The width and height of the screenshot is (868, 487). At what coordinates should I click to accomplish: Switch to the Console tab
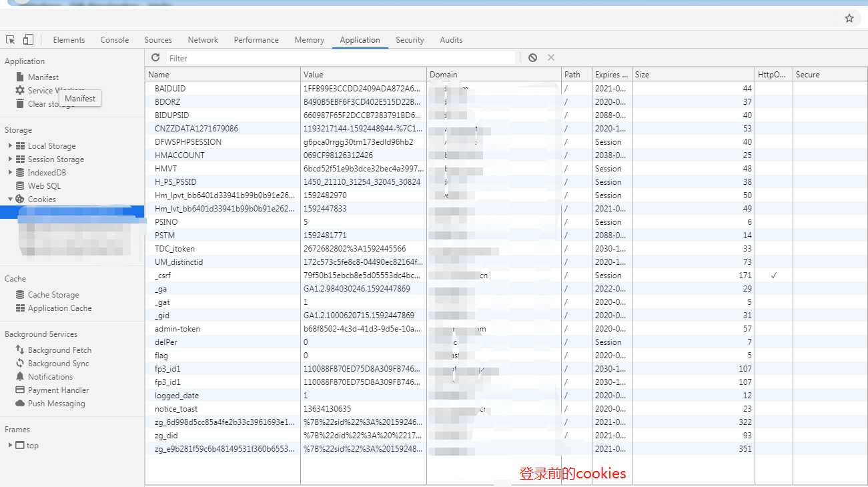point(115,40)
